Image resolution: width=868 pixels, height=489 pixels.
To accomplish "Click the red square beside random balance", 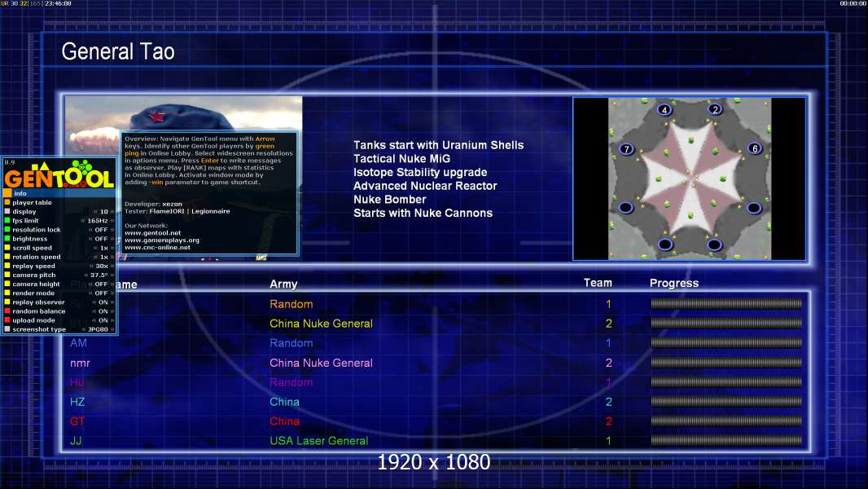I will point(7,311).
